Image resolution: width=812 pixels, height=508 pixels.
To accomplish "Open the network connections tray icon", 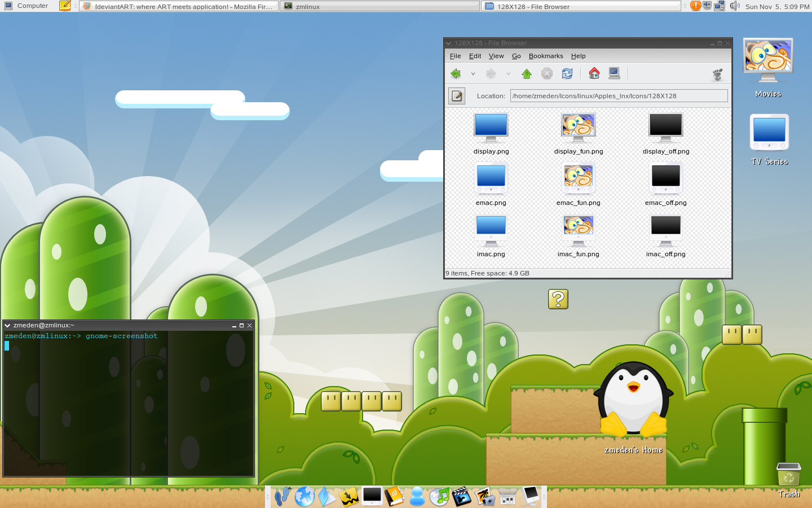I will click(x=720, y=6).
